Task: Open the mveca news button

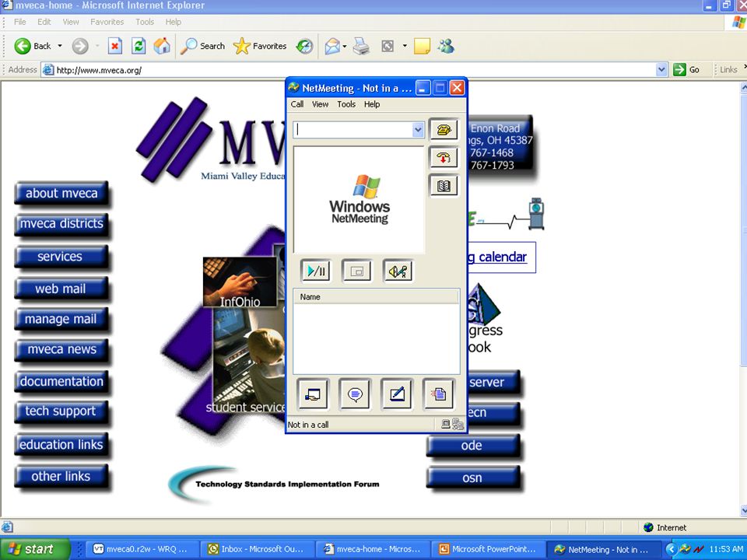Action: [x=61, y=349]
